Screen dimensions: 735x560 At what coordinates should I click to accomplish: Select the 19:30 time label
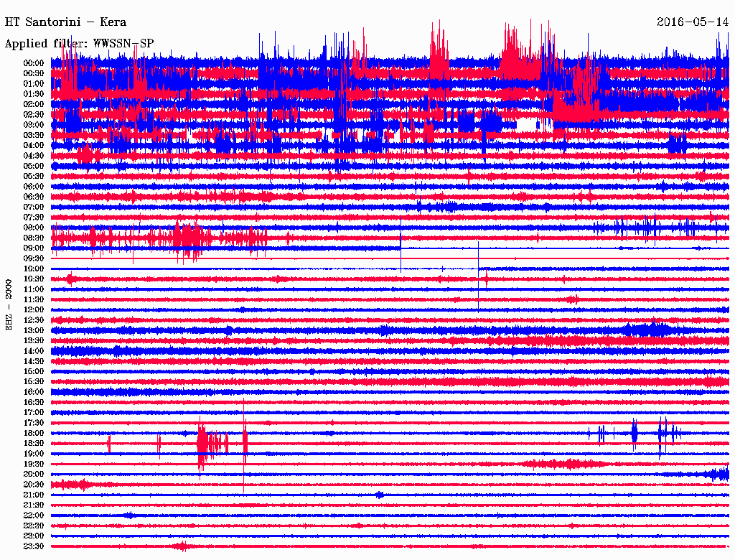point(34,464)
